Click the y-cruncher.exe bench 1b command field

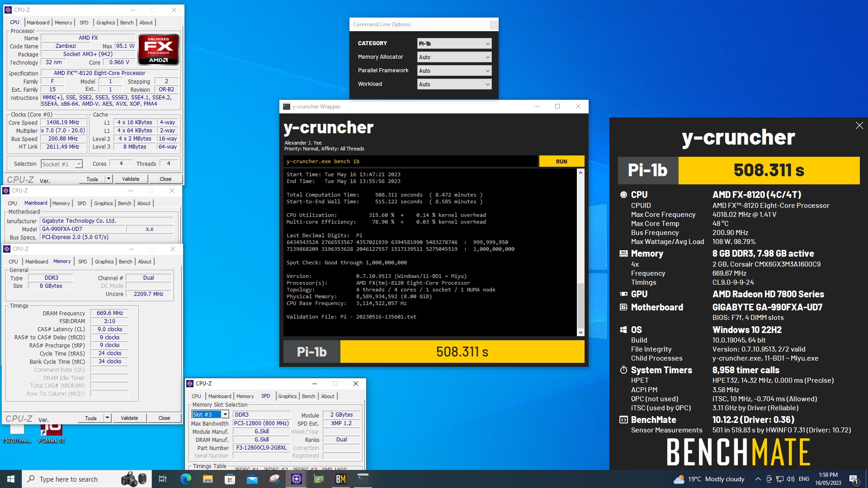pos(410,161)
